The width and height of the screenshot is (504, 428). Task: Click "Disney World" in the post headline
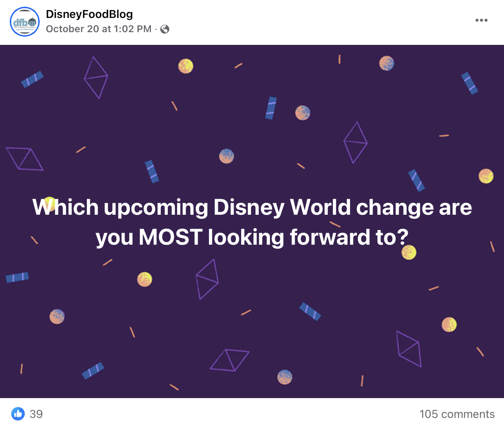(x=282, y=207)
